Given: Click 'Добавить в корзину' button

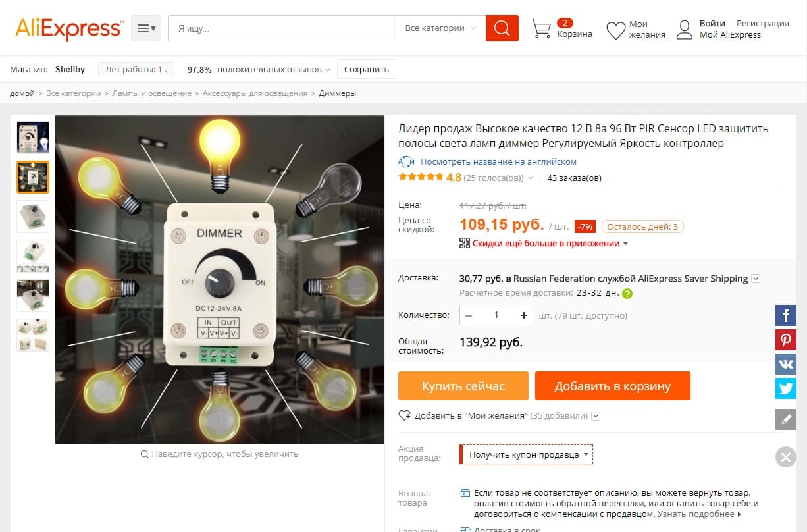Looking at the screenshot, I should tap(612, 386).
